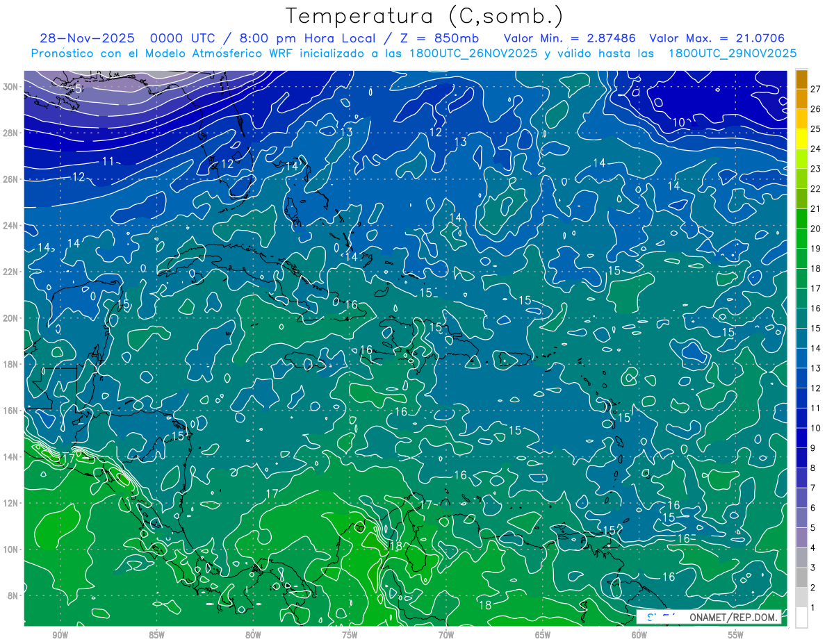Click the '18N' latitude axis label
Screen dimensions: 834x644
[11, 364]
